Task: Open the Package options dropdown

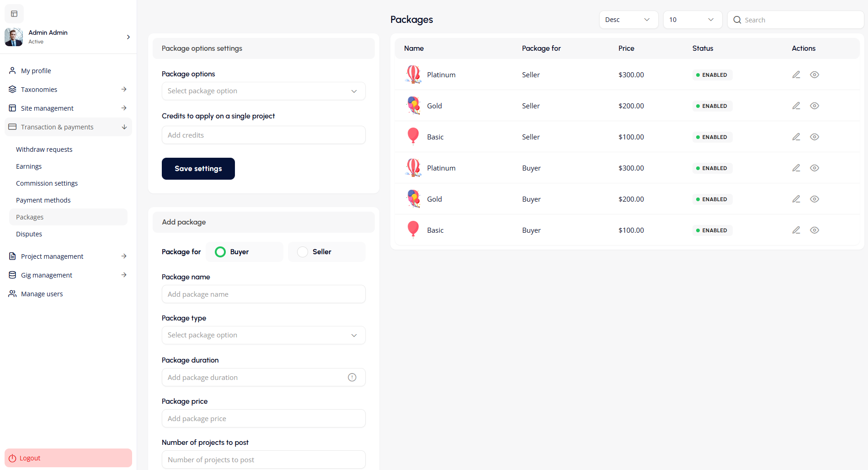Action: click(x=263, y=91)
